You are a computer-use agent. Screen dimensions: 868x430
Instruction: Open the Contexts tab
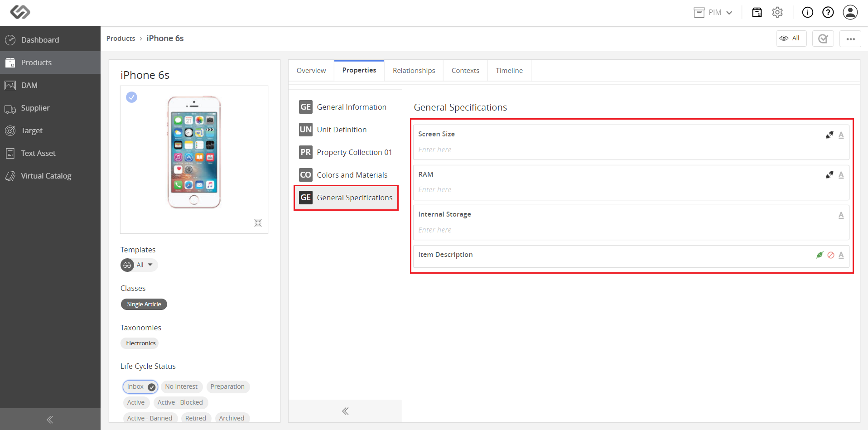coord(465,71)
